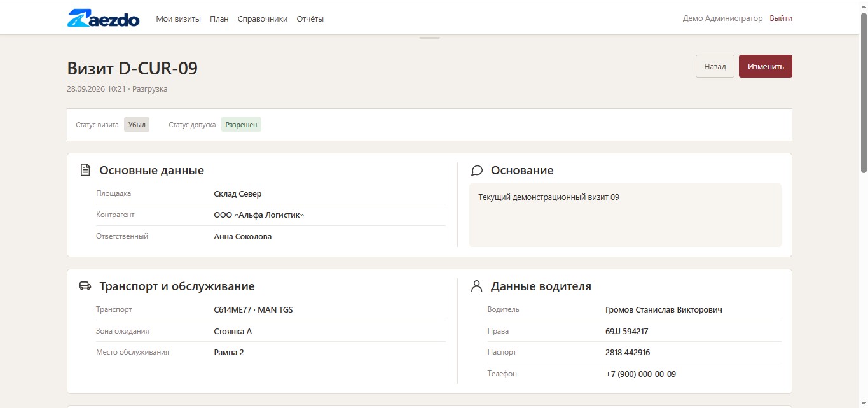Click the Транспорт field label
The image size is (868, 408).
pos(114,309)
